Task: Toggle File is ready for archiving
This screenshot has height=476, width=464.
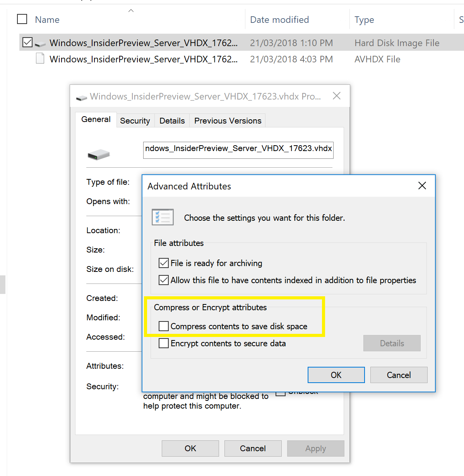Action: [x=164, y=263]
